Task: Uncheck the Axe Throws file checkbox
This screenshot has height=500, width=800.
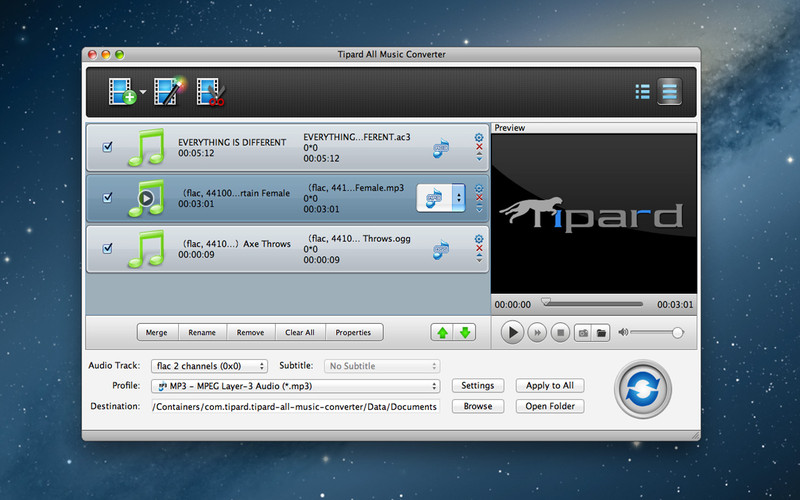Action: 108,248
